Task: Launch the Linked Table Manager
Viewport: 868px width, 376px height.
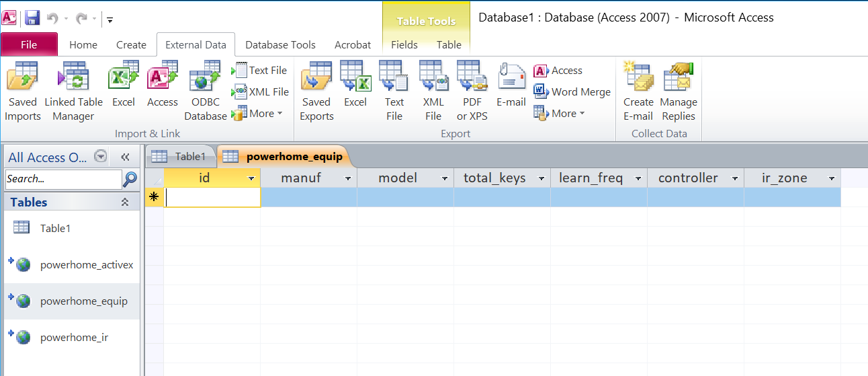Action: 74,91
